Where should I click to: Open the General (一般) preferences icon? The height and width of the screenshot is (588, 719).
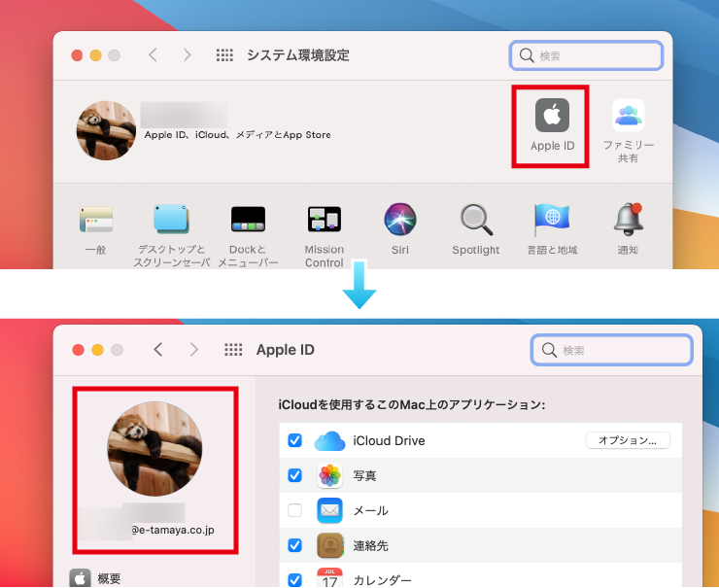[x=96, y=220]
